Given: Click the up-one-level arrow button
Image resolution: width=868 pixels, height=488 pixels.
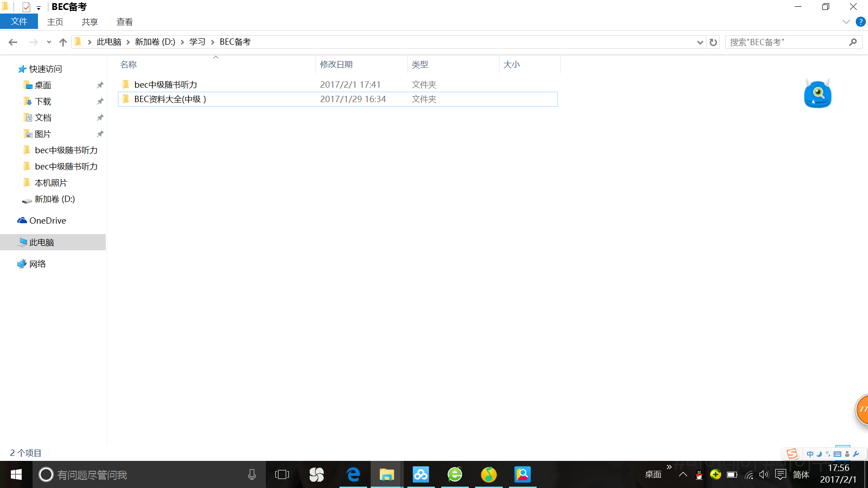Looking at the screenshot, I should coord(63,42).
